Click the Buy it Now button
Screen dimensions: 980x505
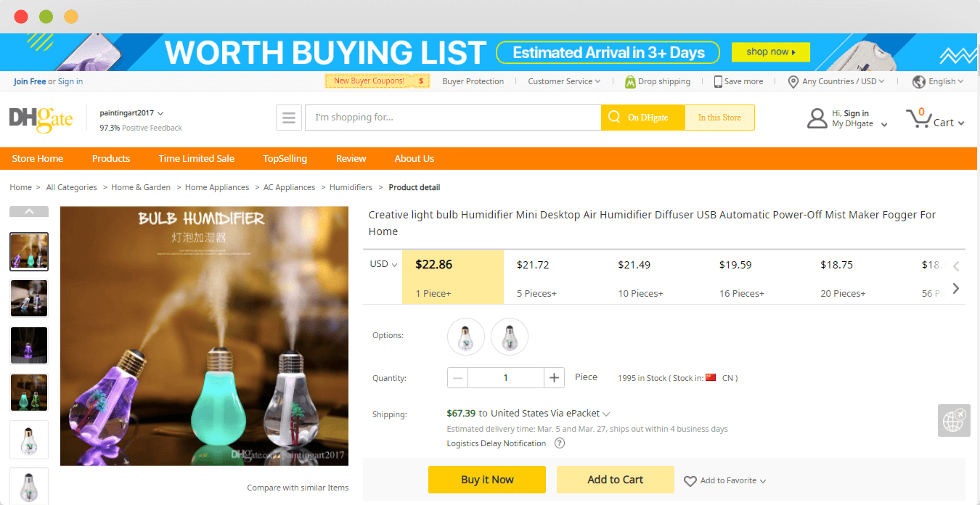(486, 480)
